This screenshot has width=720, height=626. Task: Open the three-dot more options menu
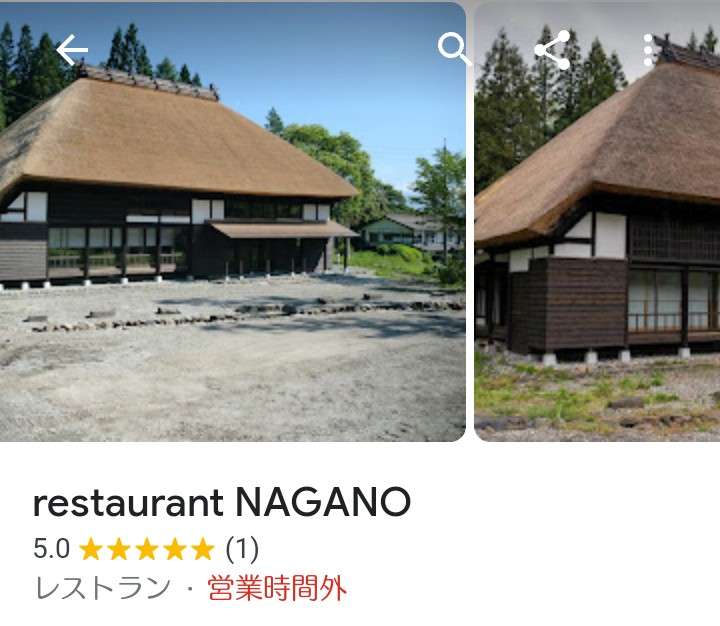click(648, 50)
